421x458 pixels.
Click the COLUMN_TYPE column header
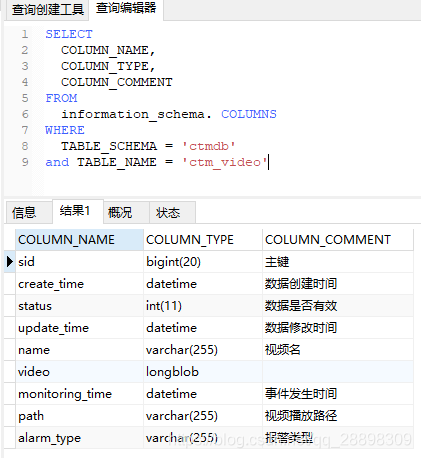click(203, 239)
